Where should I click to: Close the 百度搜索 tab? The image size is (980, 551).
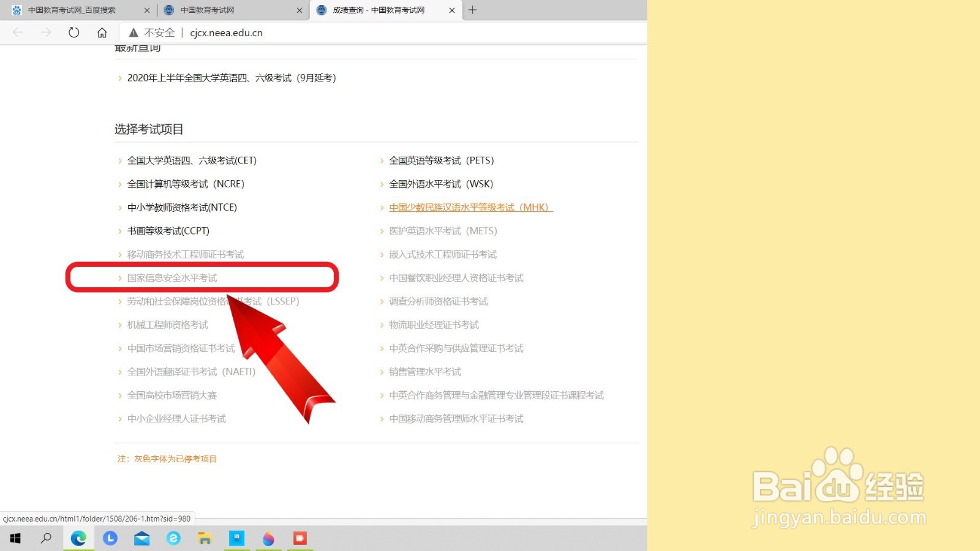pos(147,10)
